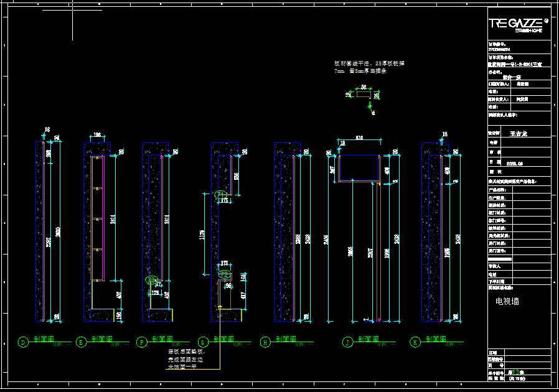Select the 190 dimension below section E
Image resolution: width=559 pixels, height=392 pixels.
pyautogui.click(x=119, y=315)
